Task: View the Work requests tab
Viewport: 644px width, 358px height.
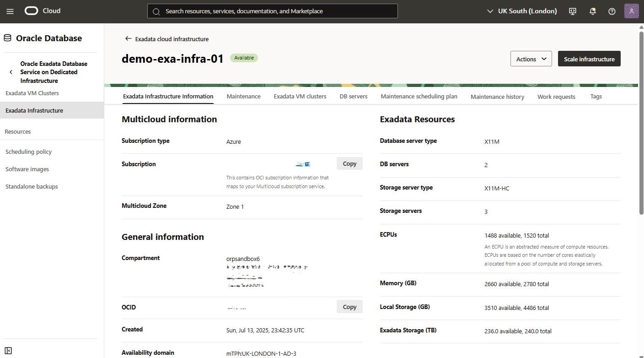Action: pos(556,96)
